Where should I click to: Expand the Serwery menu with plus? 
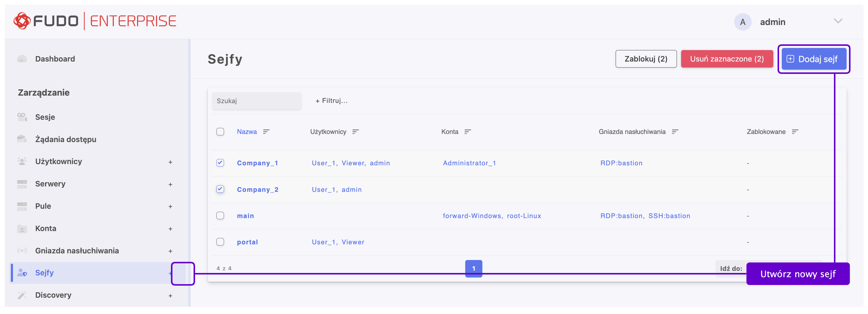click(170, 184)
